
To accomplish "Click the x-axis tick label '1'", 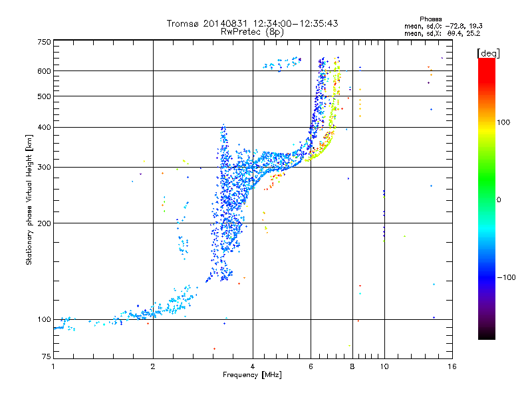I will click(x=53, y=366).
